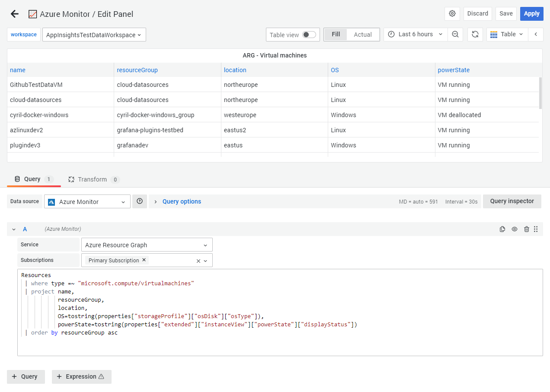The width and height of the screenshot is (550, 392).
Task: Open the Query inspector
Action: click(x=512, y=201)
